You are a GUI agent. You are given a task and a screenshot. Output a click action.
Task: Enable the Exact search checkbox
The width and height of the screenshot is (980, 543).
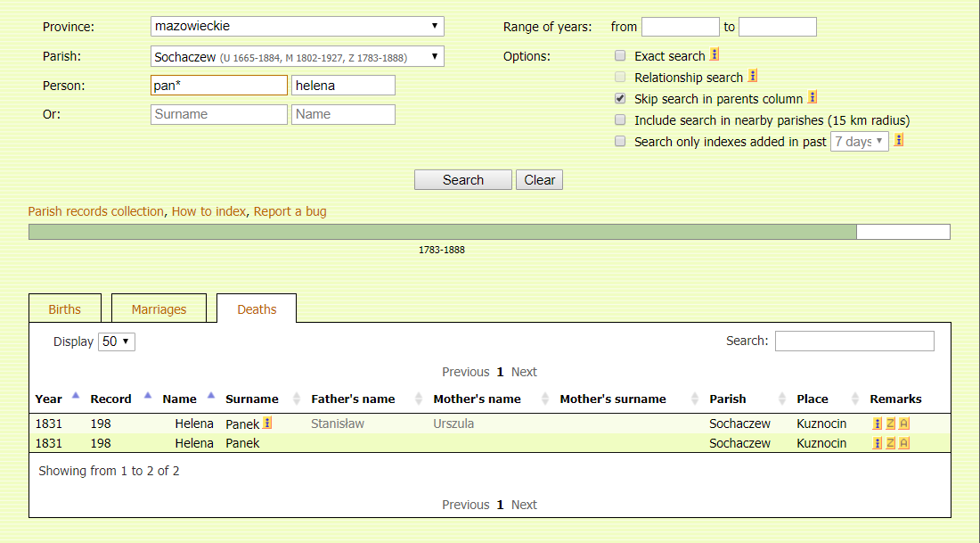tap(620, 56)
